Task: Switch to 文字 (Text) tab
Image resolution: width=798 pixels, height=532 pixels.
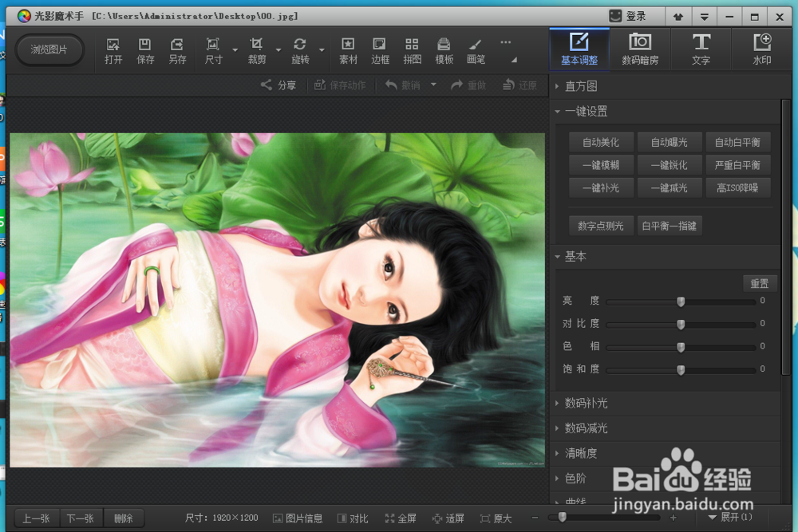Action: pos(701,49)
